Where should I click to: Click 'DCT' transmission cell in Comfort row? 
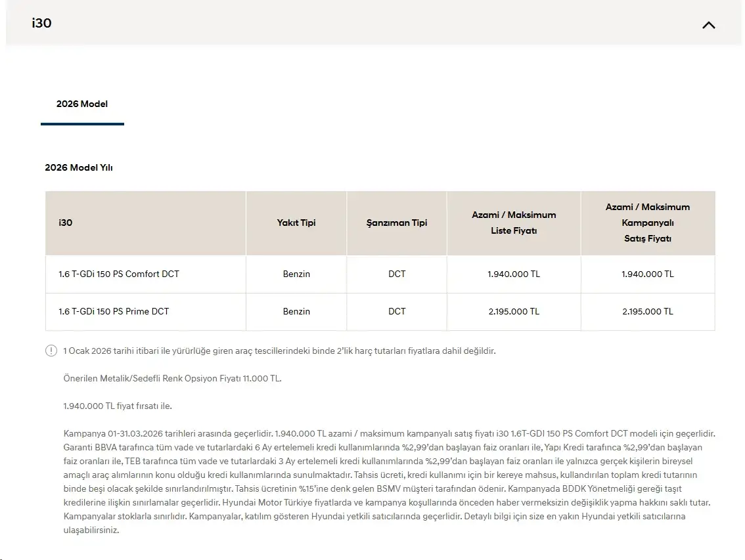tap(397, 274)
